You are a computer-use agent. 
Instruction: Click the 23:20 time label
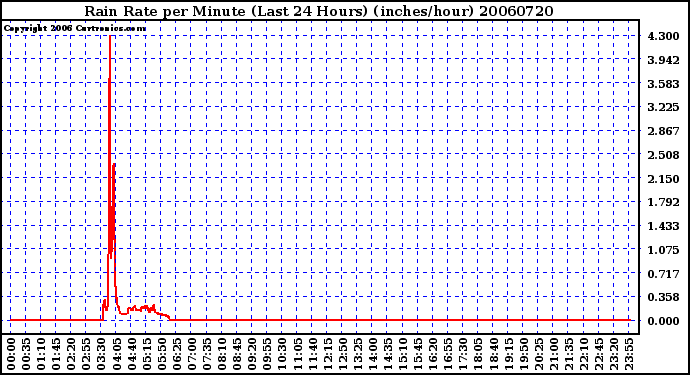(613, 354)
